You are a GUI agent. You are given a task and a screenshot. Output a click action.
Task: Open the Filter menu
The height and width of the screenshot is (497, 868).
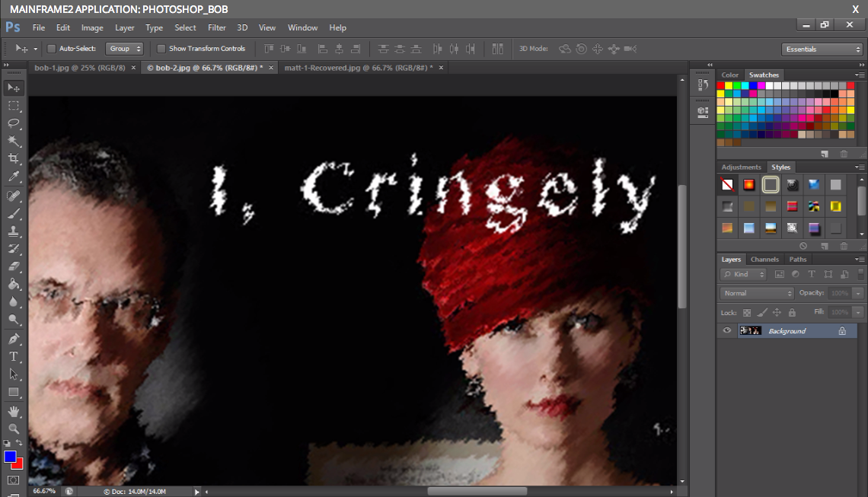click(x=216, y=27)
